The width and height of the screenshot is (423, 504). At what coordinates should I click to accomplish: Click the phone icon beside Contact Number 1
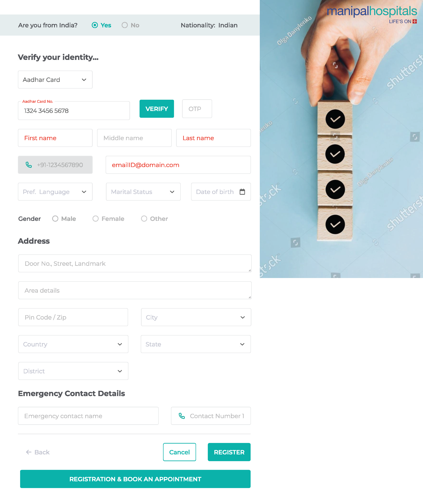pos(182,416)
